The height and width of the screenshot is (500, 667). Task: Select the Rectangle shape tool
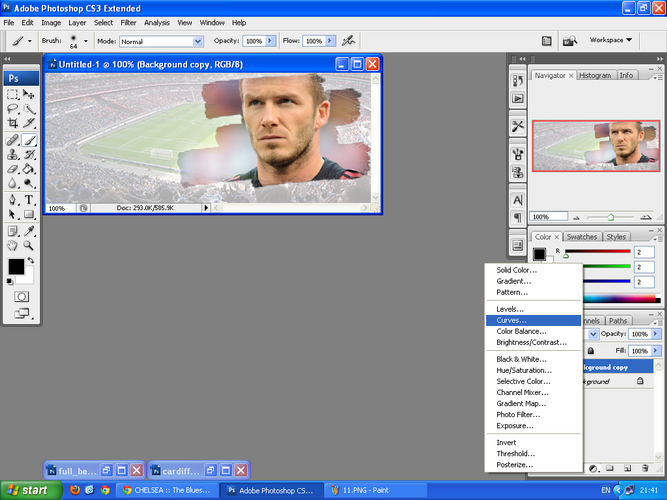coord(29,214)
